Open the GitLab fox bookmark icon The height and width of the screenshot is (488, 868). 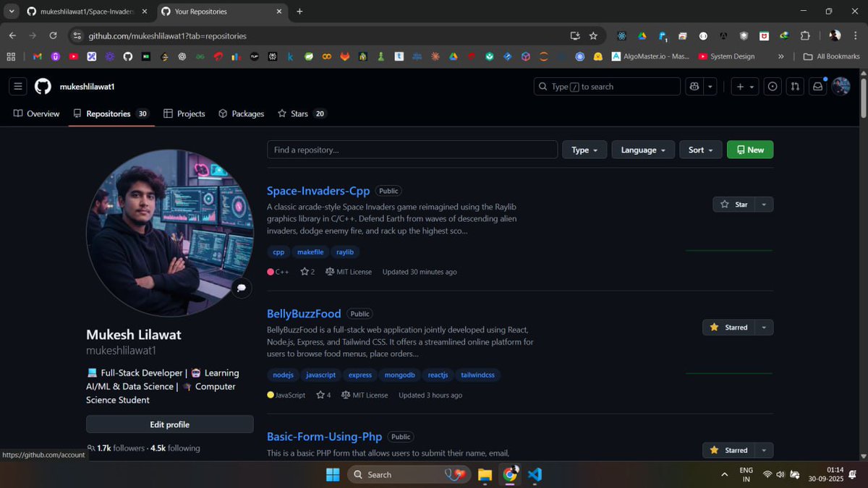345,56
